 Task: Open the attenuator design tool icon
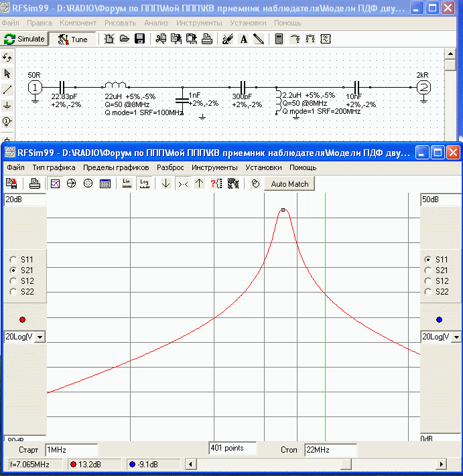(x=310, y=39)
